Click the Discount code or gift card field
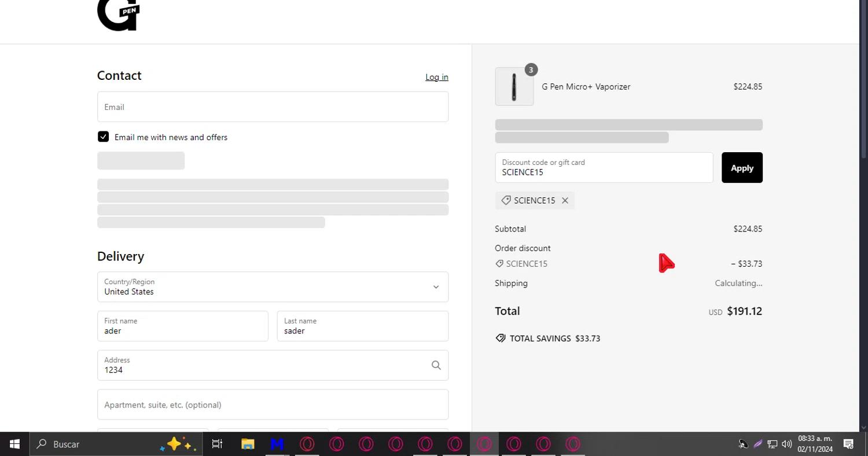868x456 pixels. [x=604, y=168]
